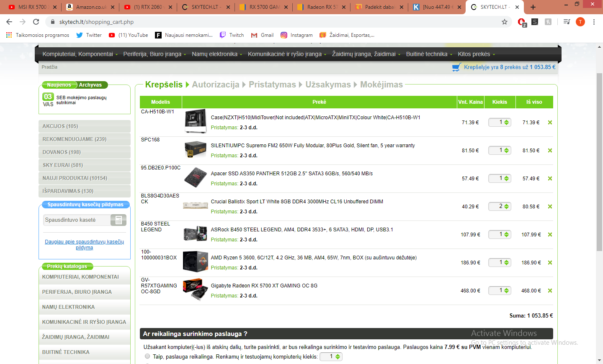Change quantity stepper for Apacer SSD
Image resolution: width=603 pixels, height=364 pixels.
(506, 179)
